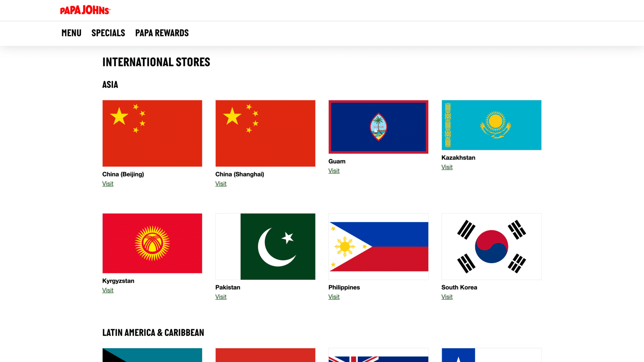644x362 pixels.
Task: Click the Guam country name
Action: coord(337,161)
